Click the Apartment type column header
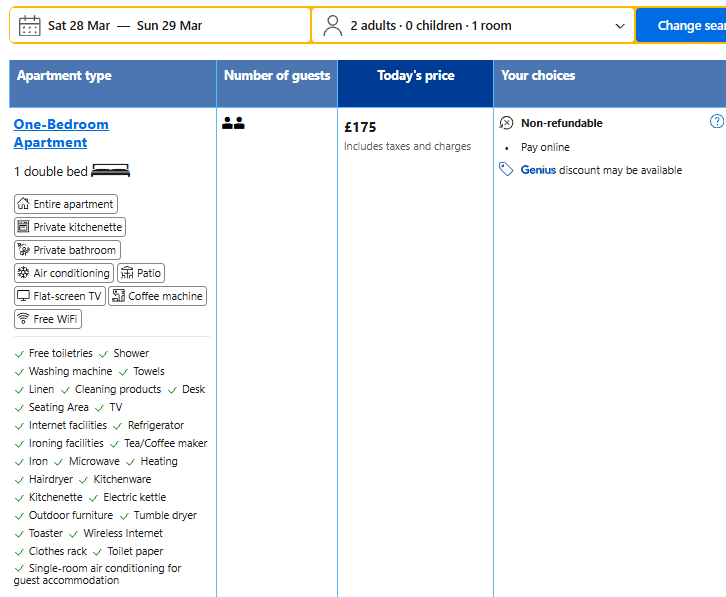 click(x=113, y=84)
